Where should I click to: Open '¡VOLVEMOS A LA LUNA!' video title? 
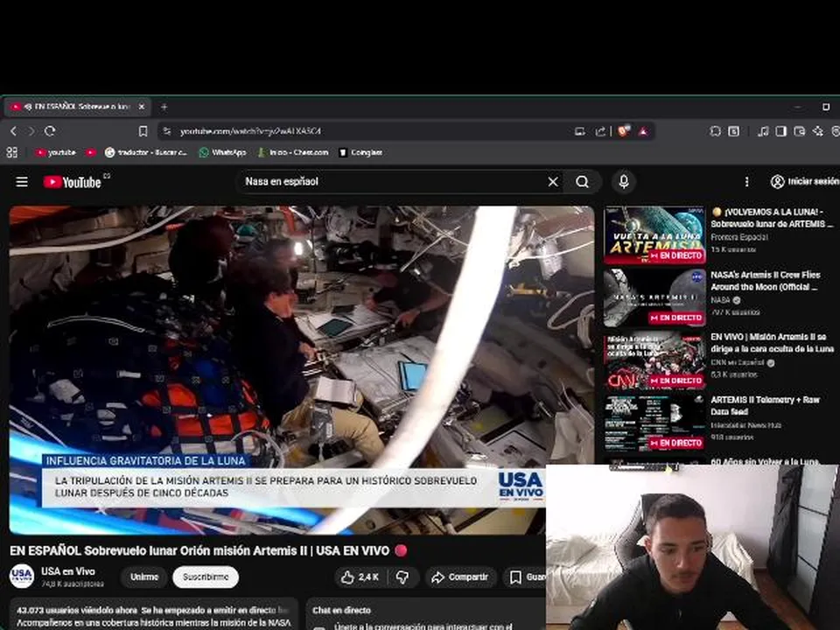pos(772,218)
